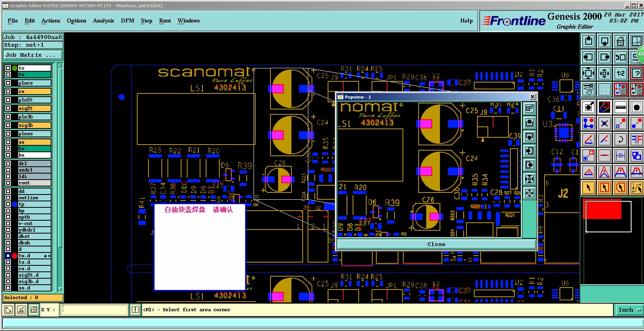Viewport: 644px width, 331px height.
Task: Toggle the checkbox for the 'plnss' layer
Action: pyautogui.click(x=8, y=134)
